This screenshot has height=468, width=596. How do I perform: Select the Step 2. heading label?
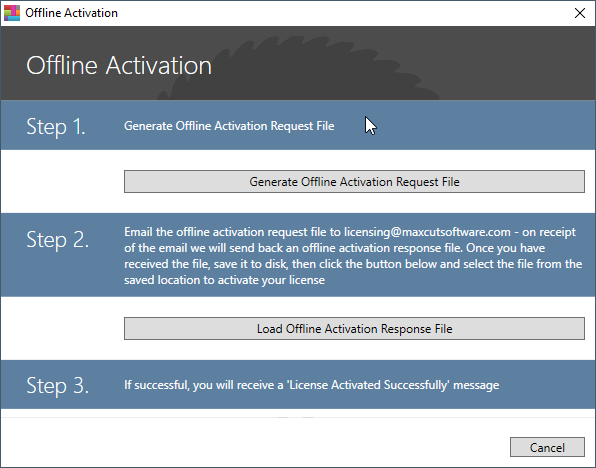[57, 240]
